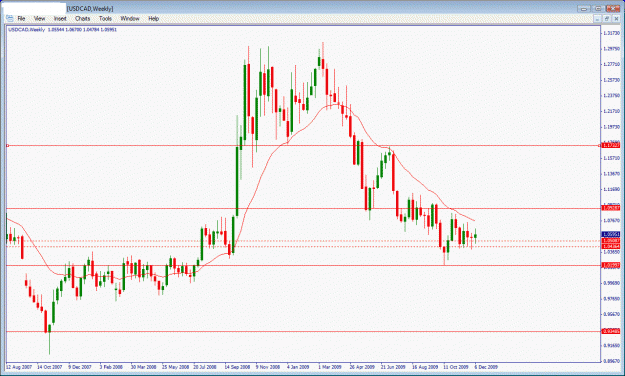625x376 pixels.
Task: Click the '1 Mar 2009' date label
Action: click(x=330, y=367)
